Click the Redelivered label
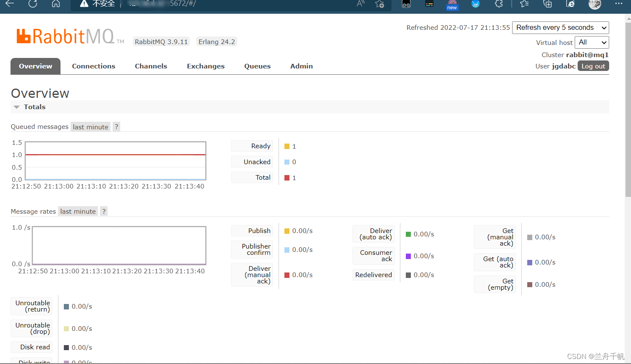 [373, 275]
